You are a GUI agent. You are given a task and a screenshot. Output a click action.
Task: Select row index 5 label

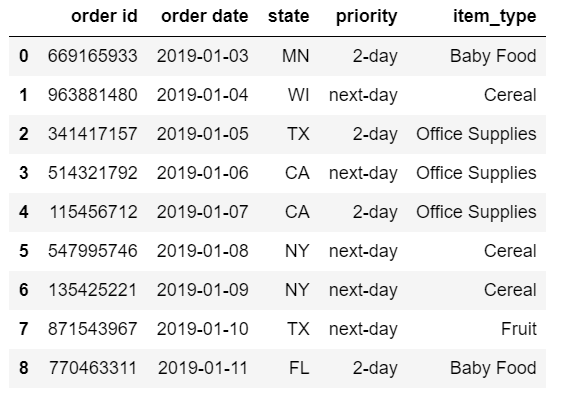click(x=24, y=251)
